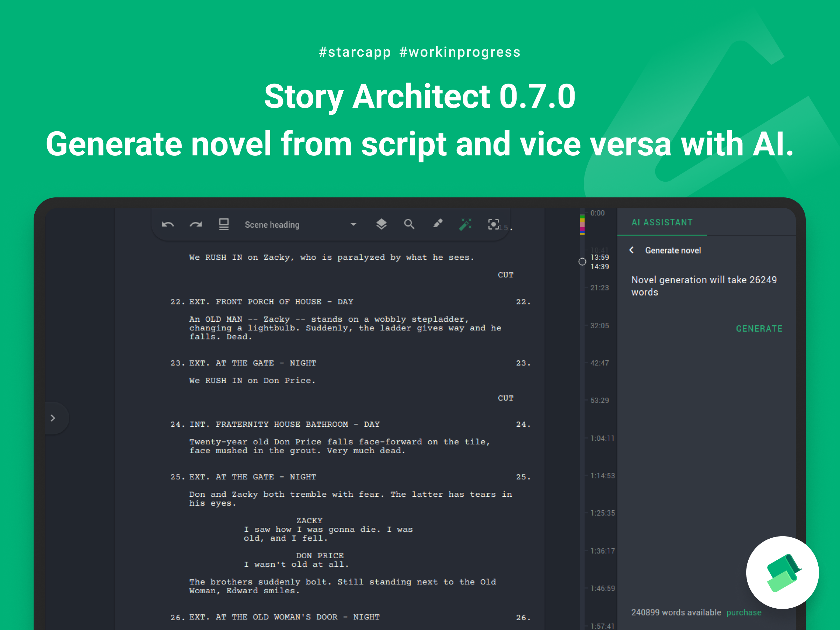Go back from Generate novel

pos(631,250)
